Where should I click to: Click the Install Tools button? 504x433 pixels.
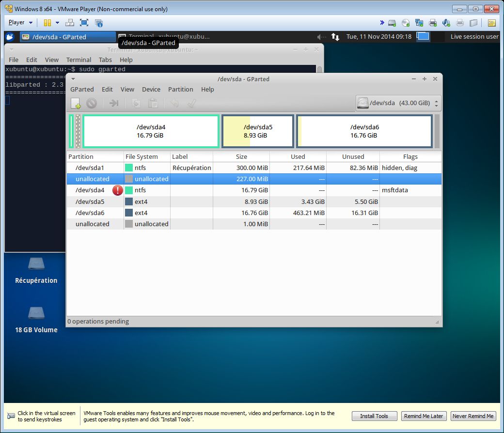(374, 416)
